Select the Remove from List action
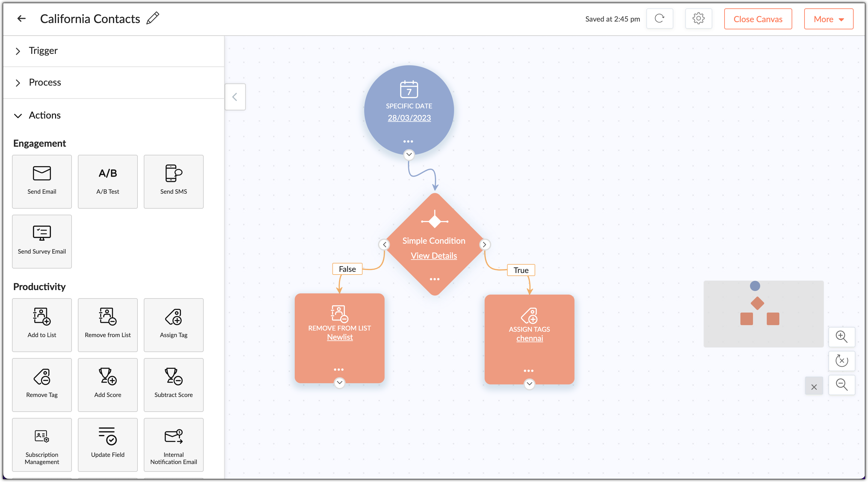The width and height of the screenshot is (868, 482). (x=108, y=325)
